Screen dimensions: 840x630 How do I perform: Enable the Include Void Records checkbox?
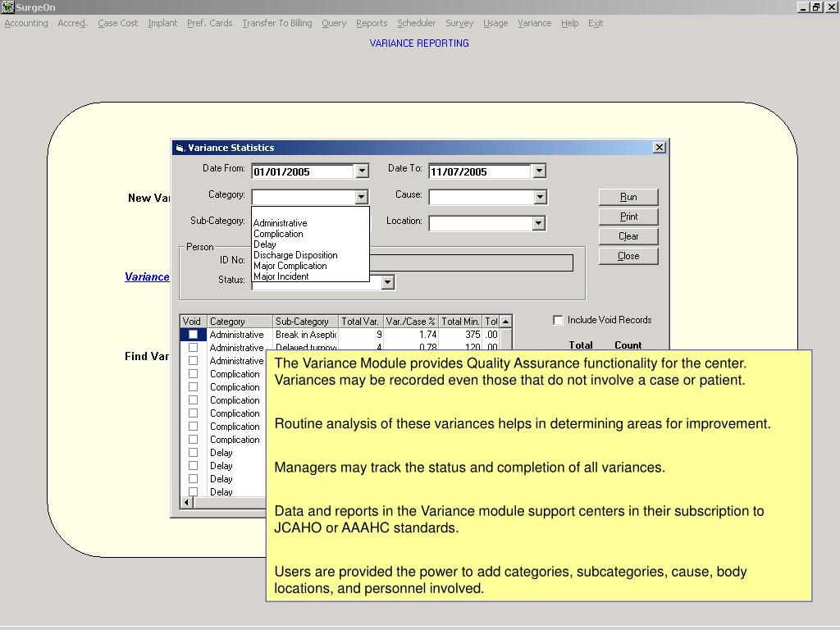pyautogui.click(x=558, y=320)
